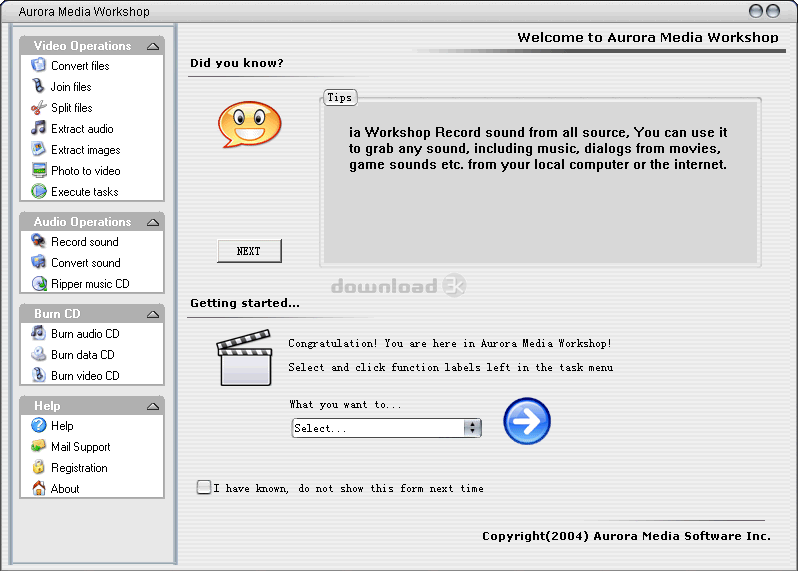Open Extract audio text link

tap(82, 129)
